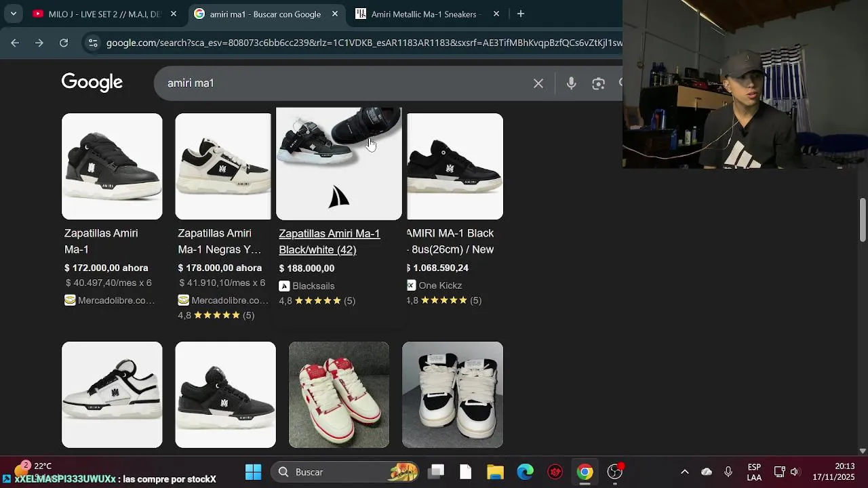
Task: Open network settings tray icon
Action: tap(780, 472)
